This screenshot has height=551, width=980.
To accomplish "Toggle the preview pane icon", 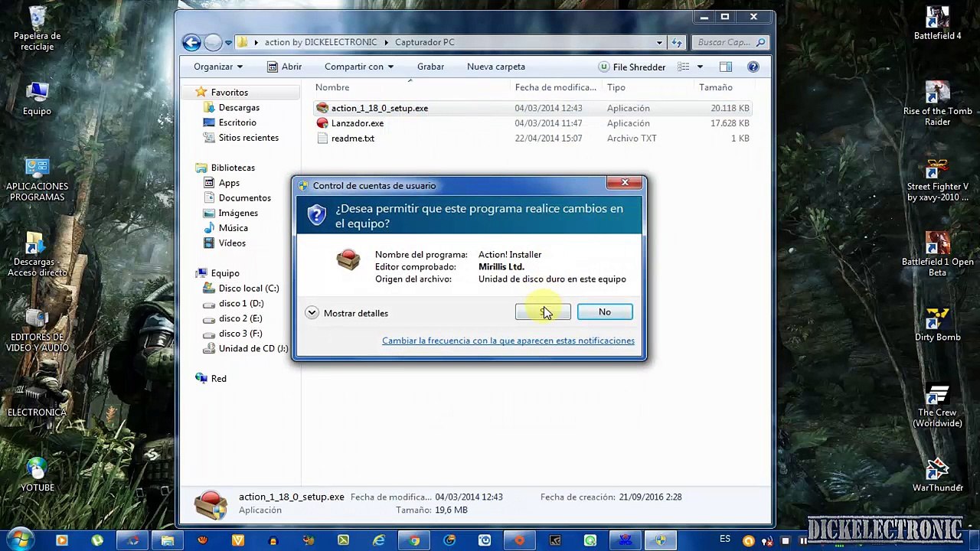I will (x=726, y=67).
